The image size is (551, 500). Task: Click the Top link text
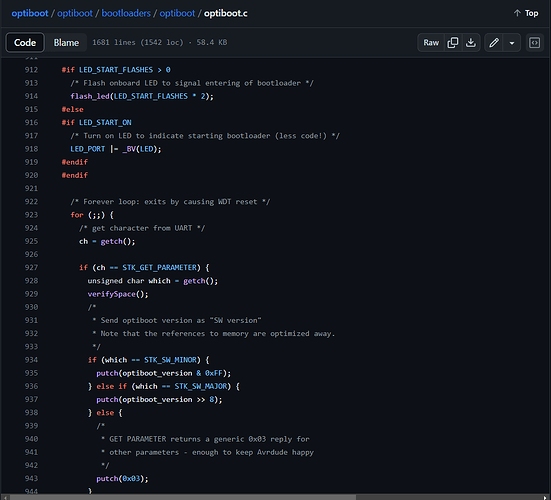531,13
